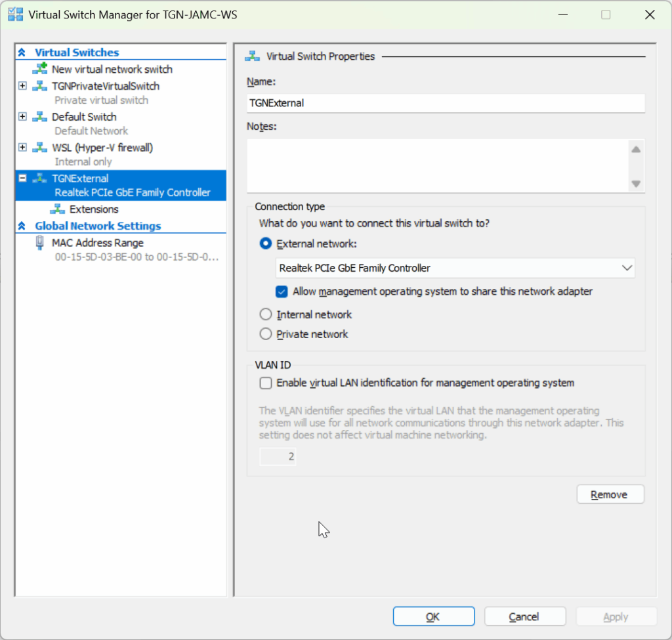Select TGNPrivateVirtualSwitch in the switch list
The image size is (672, 640).
106,86
